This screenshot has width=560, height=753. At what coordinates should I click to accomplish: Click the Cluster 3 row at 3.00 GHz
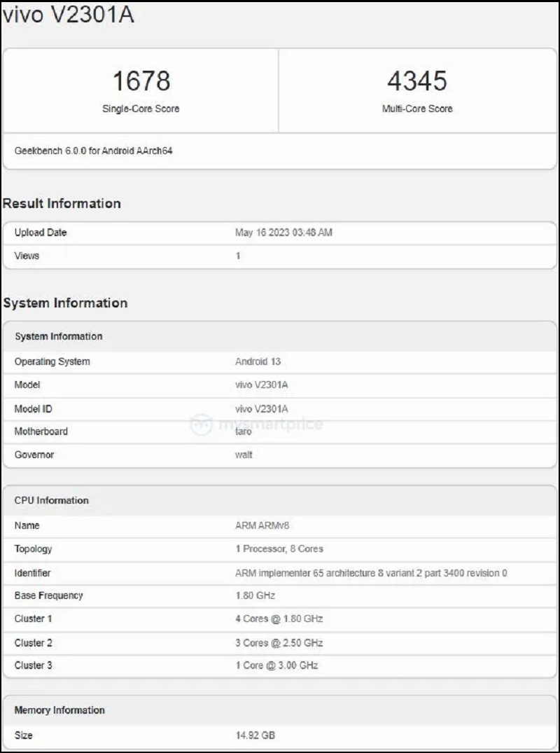(x=280, y=665)
